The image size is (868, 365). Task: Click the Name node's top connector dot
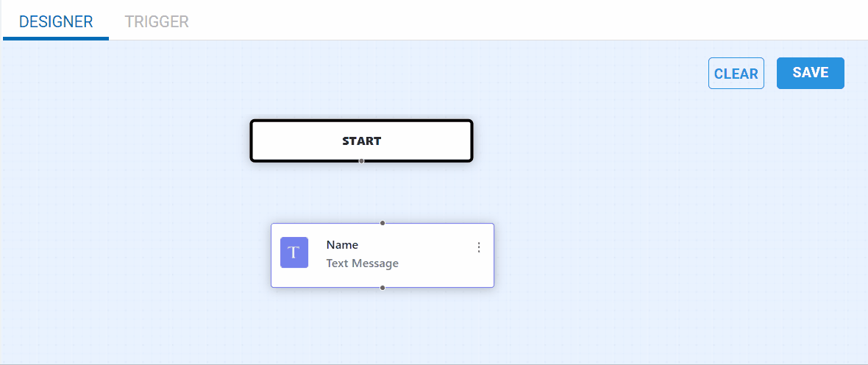383,222
